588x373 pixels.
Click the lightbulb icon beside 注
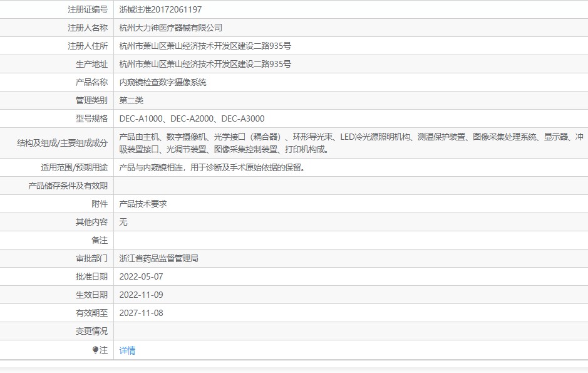[95, 350]
